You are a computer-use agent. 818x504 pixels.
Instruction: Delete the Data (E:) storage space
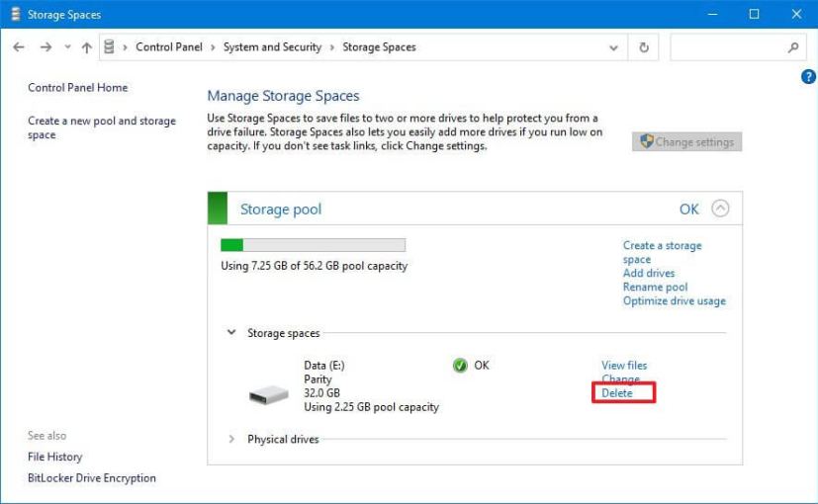(616, 393)
